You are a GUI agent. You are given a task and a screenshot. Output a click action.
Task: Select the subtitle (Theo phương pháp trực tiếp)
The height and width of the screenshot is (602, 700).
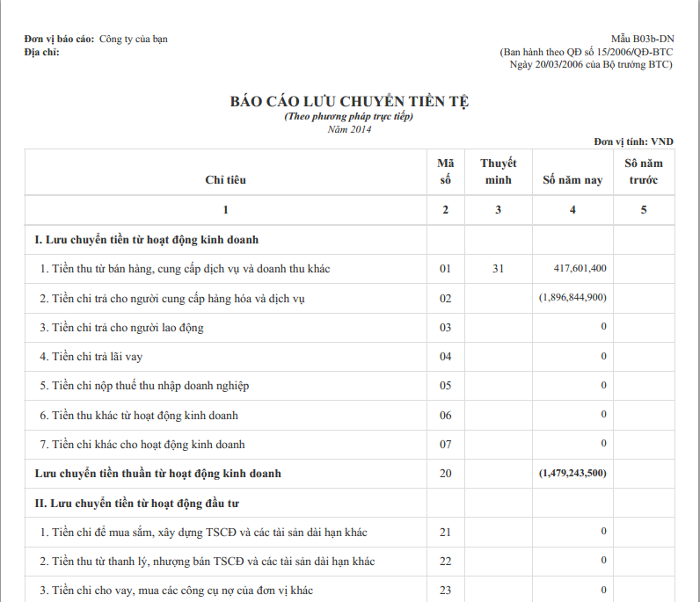348,117
